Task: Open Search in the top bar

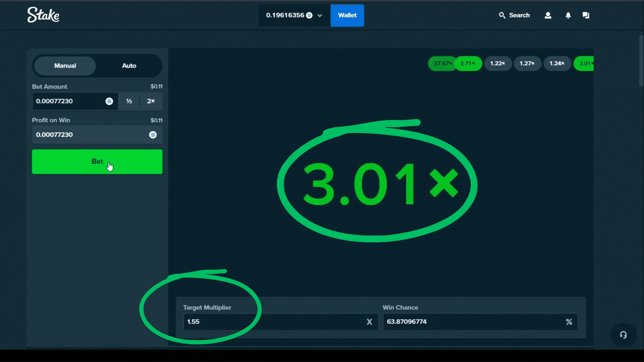Action: tap(514, 15)
